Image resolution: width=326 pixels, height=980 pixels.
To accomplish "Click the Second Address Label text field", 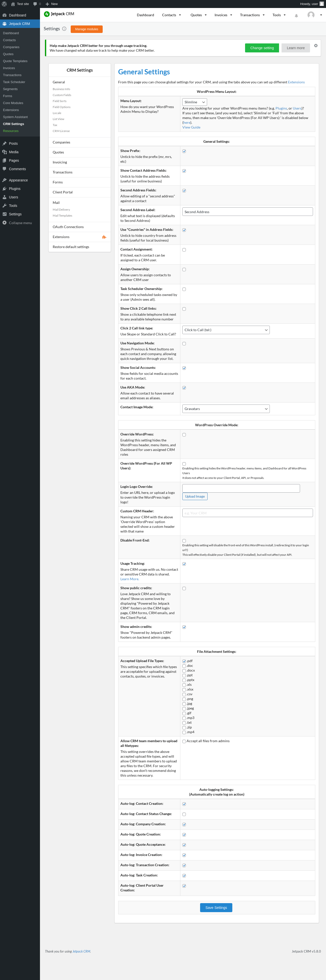I will (x=248, y=212).
